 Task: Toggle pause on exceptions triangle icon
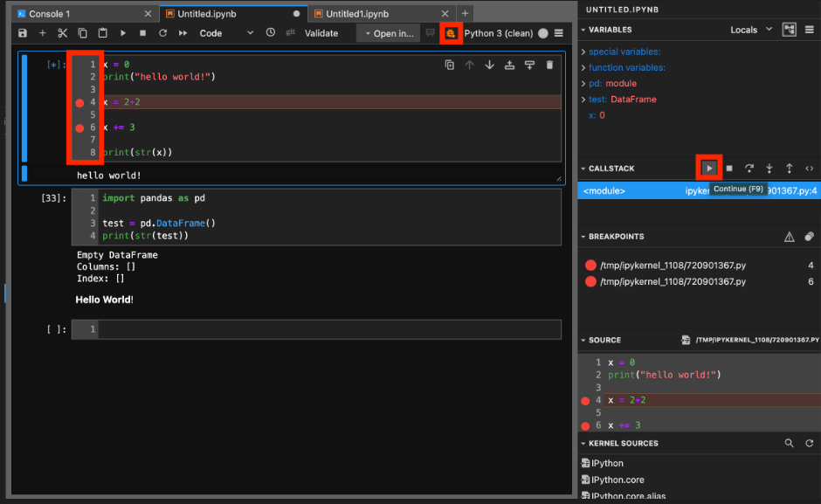click(789, 237)
